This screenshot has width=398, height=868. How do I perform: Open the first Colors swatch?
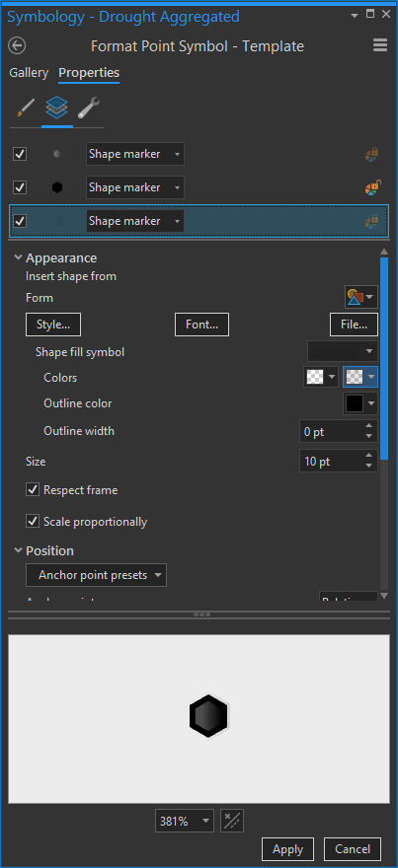(x=320, y=378)
